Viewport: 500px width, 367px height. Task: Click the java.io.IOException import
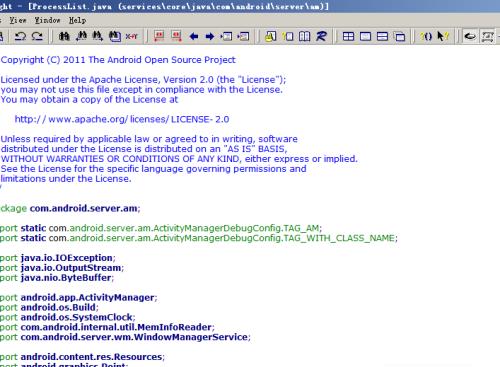click(x=58, y=258)
